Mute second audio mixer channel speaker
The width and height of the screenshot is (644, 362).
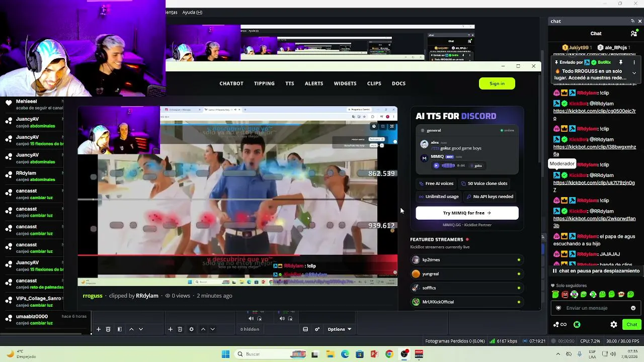pyautogui.click(x=282, y=318)
